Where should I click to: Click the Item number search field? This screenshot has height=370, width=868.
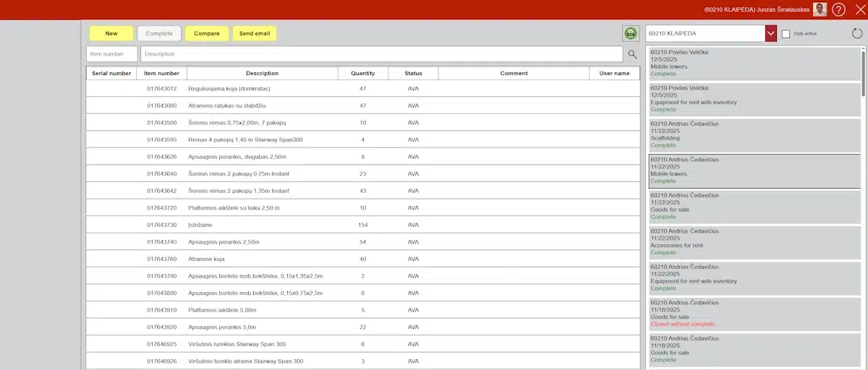(x=112, y=54)
